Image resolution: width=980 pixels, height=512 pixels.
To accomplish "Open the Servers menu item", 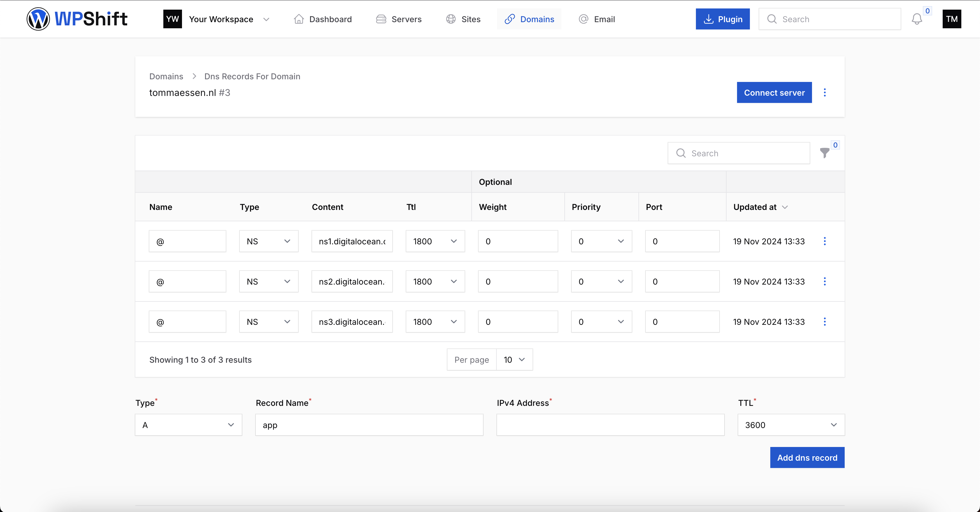I will pyautogui.click(x=399, y=19).
